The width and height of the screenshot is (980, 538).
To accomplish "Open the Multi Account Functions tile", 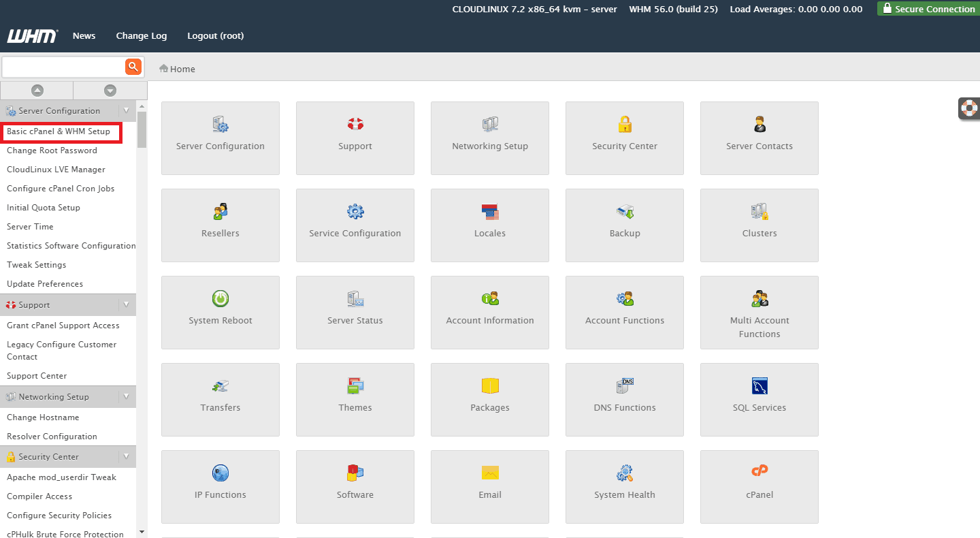I will click(759, 313).
